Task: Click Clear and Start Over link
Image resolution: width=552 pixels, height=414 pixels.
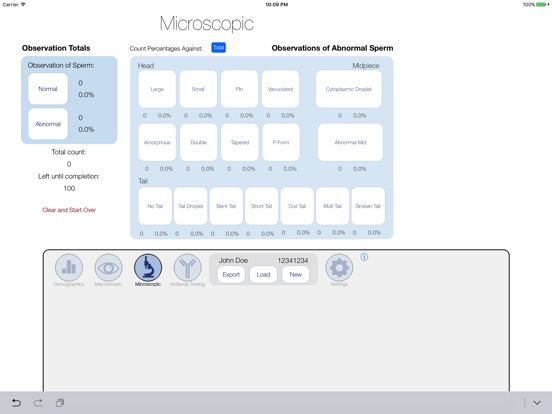Action: [69, 210]
